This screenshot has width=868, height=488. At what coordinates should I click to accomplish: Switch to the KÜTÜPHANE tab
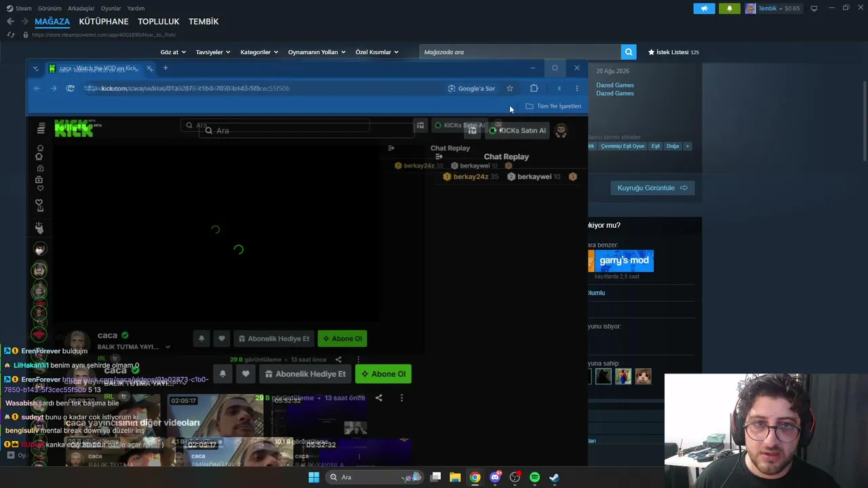[x=104, y=22]
